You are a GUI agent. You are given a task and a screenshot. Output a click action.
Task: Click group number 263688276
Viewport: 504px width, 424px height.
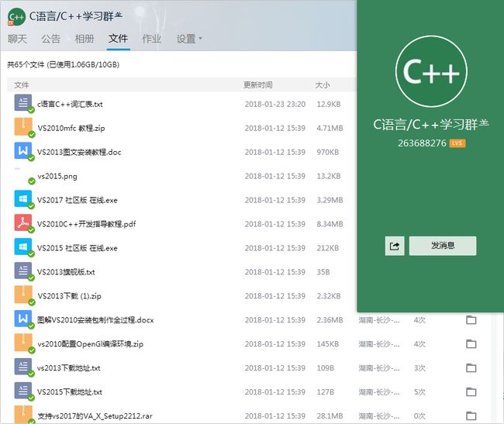tap(422, 143)
